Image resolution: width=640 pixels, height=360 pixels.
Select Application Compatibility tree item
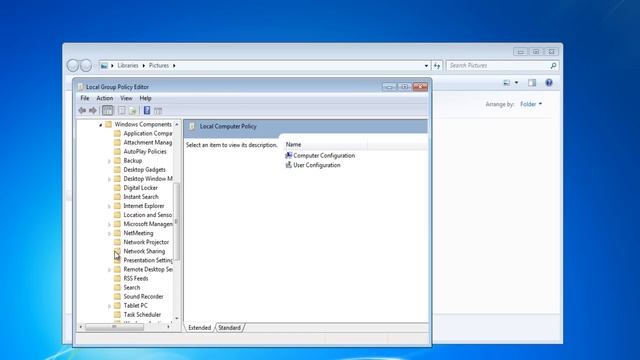[148, 133]
